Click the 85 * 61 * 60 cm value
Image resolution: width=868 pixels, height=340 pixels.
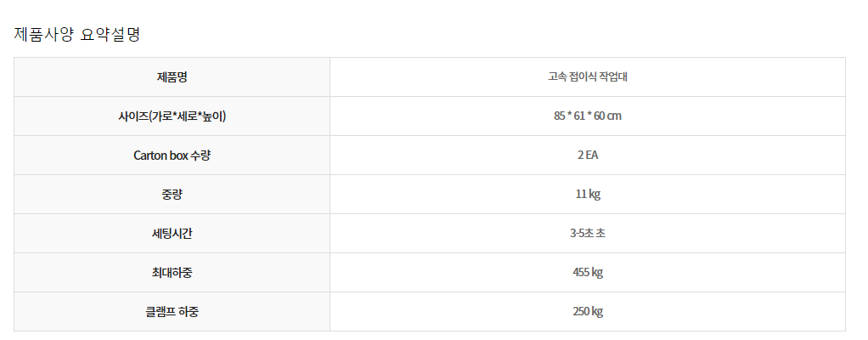588,116
